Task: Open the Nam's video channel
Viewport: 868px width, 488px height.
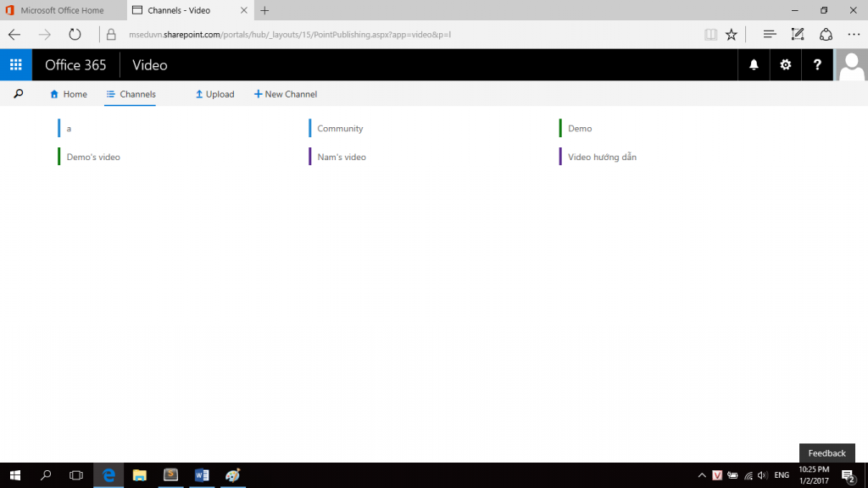Action: tap(342, 157)
